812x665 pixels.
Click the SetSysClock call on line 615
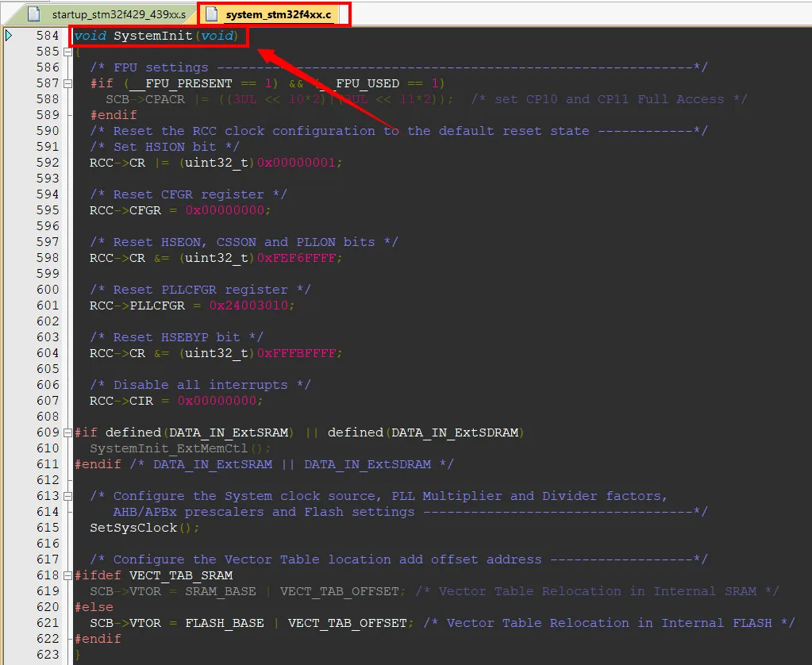(x=133, y=528)
